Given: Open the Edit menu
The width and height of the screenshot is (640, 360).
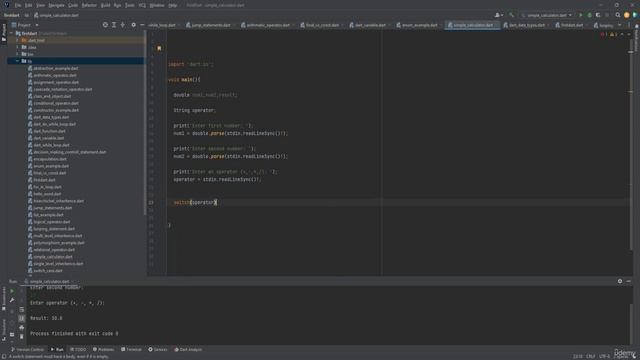Looking at the screenshot, I should 28,5.
